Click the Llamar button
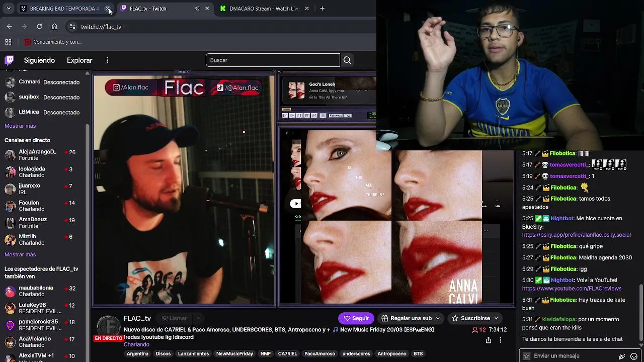 point(174,318)
